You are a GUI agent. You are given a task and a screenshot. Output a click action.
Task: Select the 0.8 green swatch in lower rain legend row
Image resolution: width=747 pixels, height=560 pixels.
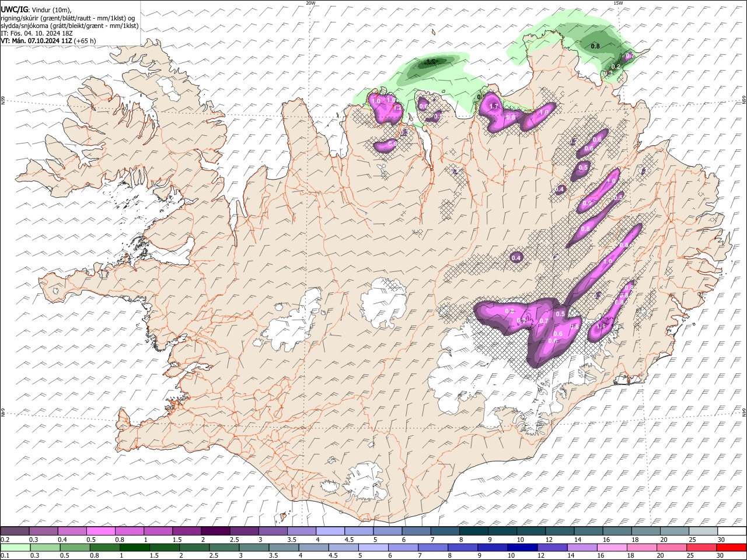pos(105,547)
